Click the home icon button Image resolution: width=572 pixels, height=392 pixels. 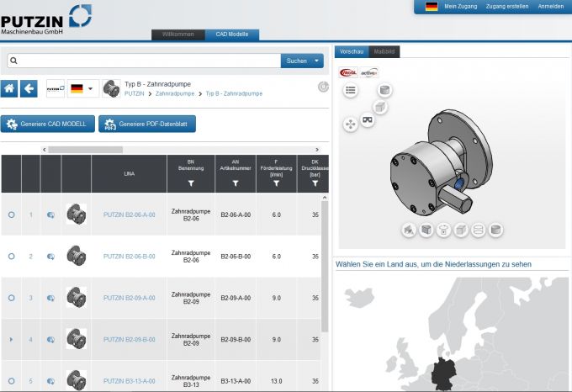[x=9, y=88]
